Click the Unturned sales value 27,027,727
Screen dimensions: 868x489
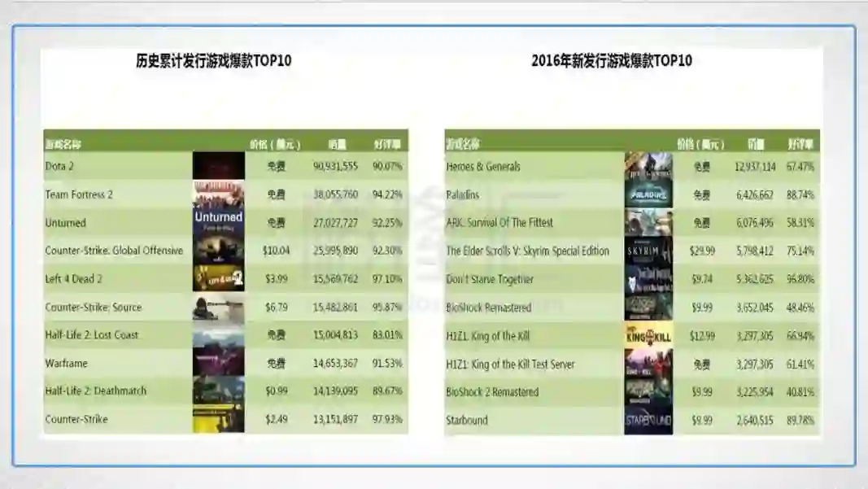[x=335, y=223]
